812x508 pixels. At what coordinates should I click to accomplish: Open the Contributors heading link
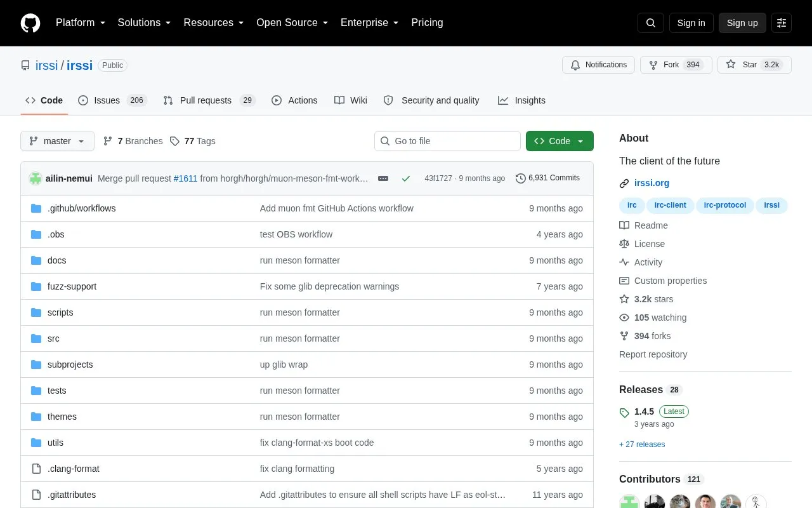(x=661, y=479)
